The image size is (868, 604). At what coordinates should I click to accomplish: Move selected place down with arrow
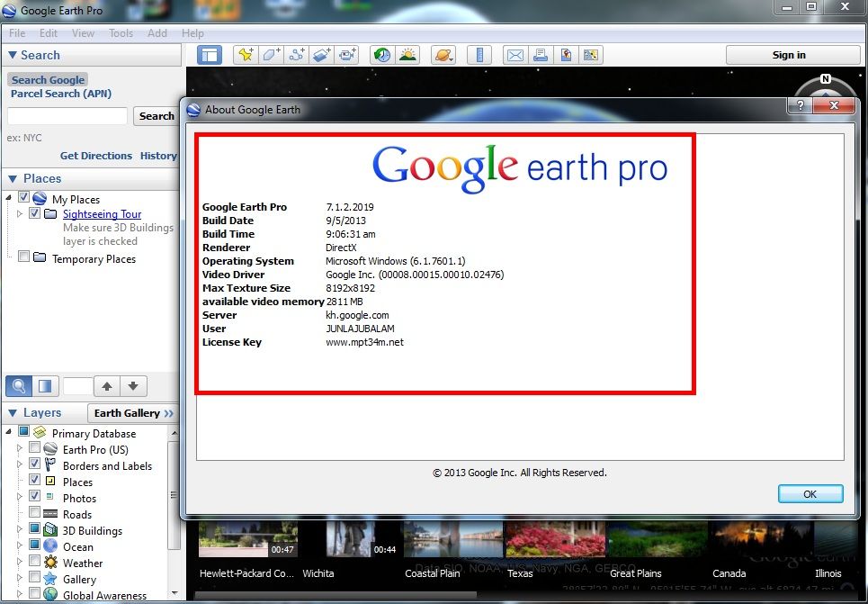(x=133, y=386)
